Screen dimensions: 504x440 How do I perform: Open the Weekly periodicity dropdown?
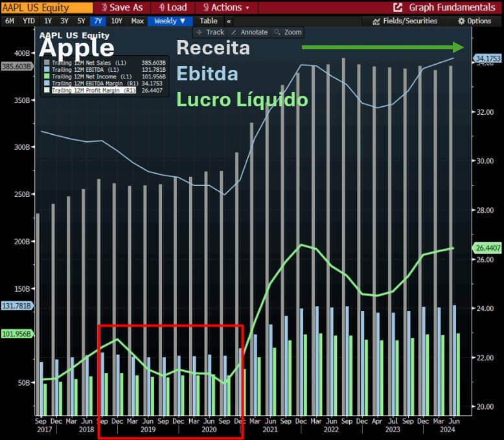(170, 21)
